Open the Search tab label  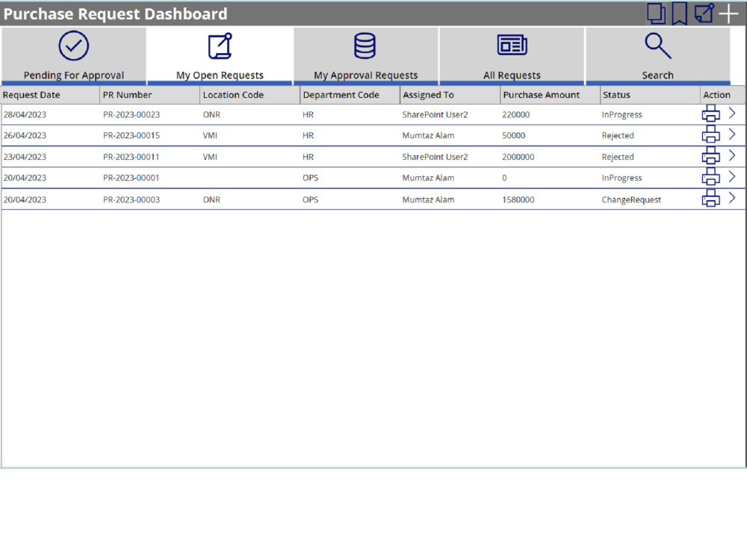pyautogui.click(x=657, y=75)
